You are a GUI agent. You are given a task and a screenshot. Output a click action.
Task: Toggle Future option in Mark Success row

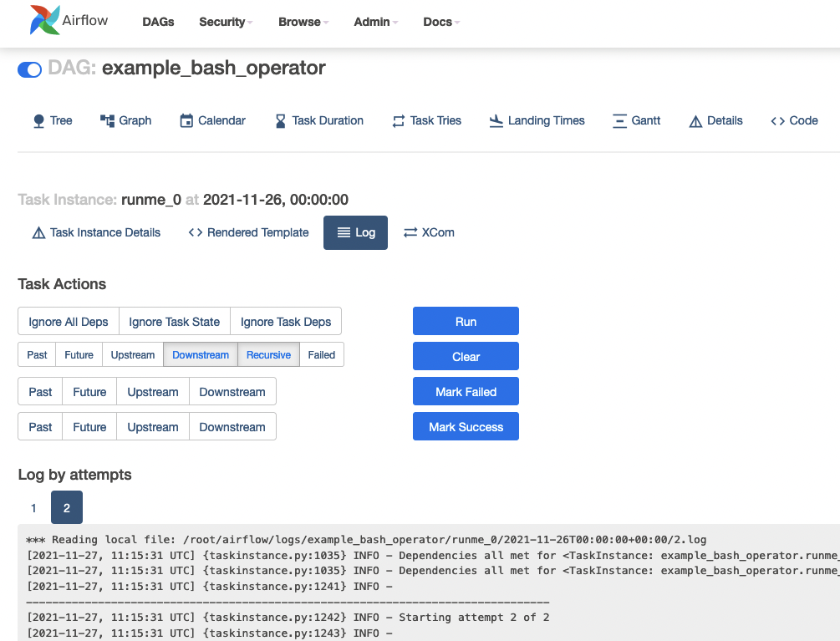(89, 427)
